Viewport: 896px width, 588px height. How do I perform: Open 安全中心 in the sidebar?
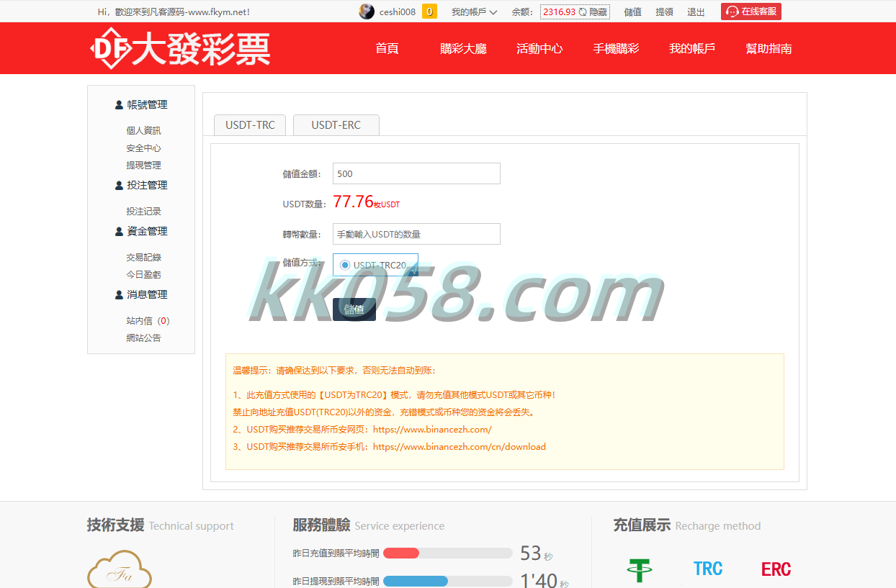[x=143, y=148]
